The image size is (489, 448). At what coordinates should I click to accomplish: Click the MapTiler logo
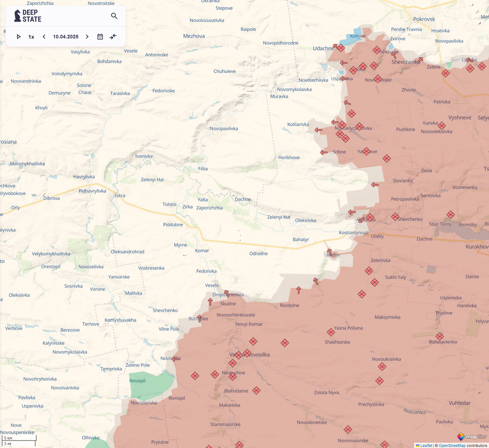pyautogui.click(x=472, y=437)
